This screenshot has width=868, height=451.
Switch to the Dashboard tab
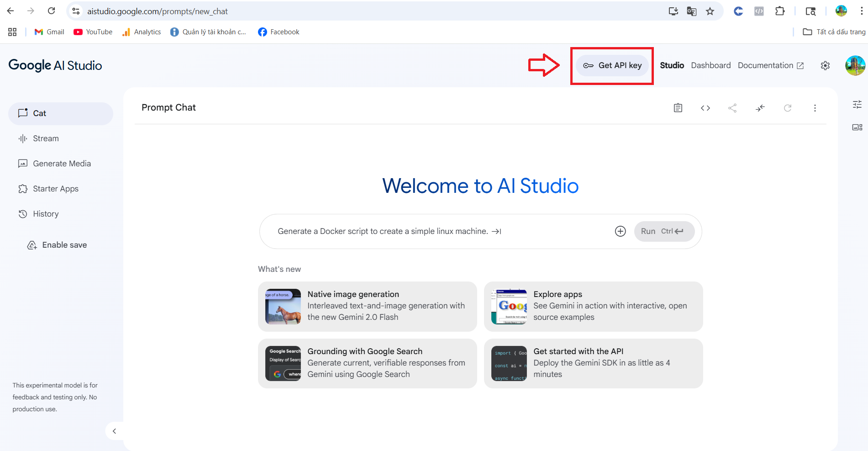point(710,65)
